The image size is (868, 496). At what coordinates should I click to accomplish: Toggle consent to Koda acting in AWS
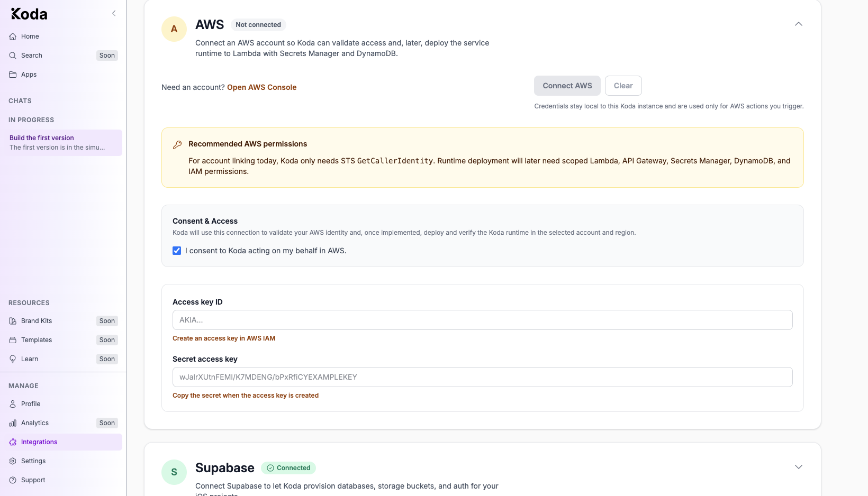(177, 251)
